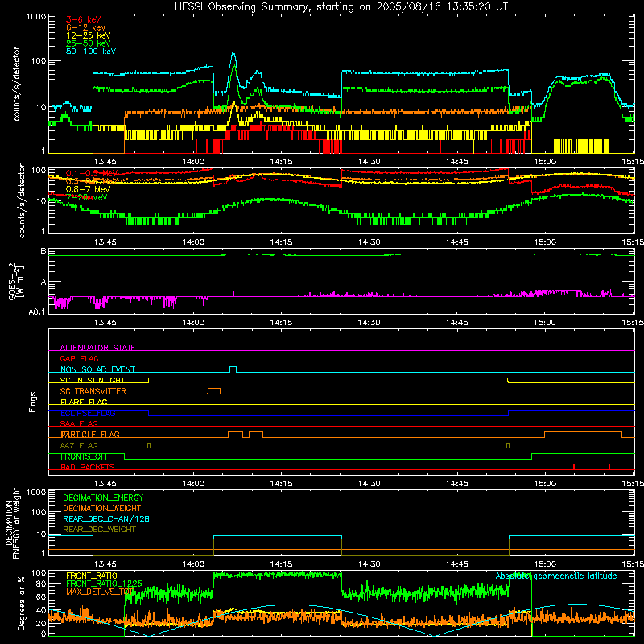Click the orange MAX_DET_VS_TOT legend label
This screenshot has height=644, width=644.
pyautogui.click(x=100, y=592)
